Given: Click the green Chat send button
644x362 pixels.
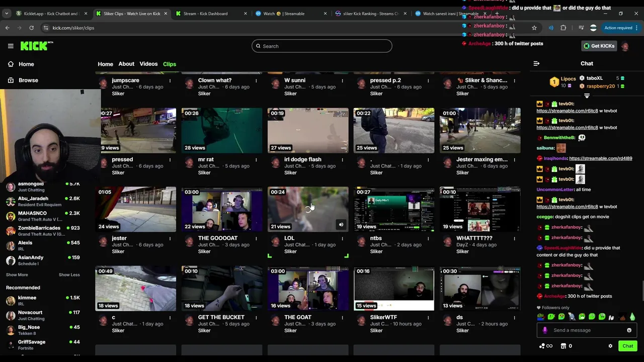Looking at the screenshot, I should pos(627,346).
